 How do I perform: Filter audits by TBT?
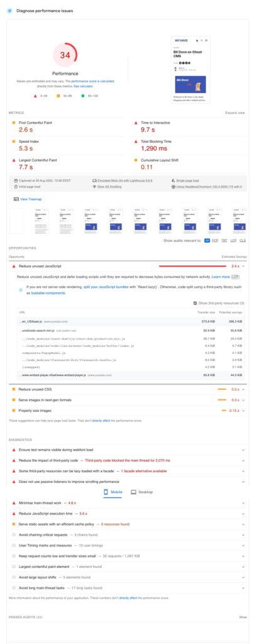click(x=224, y=241)
